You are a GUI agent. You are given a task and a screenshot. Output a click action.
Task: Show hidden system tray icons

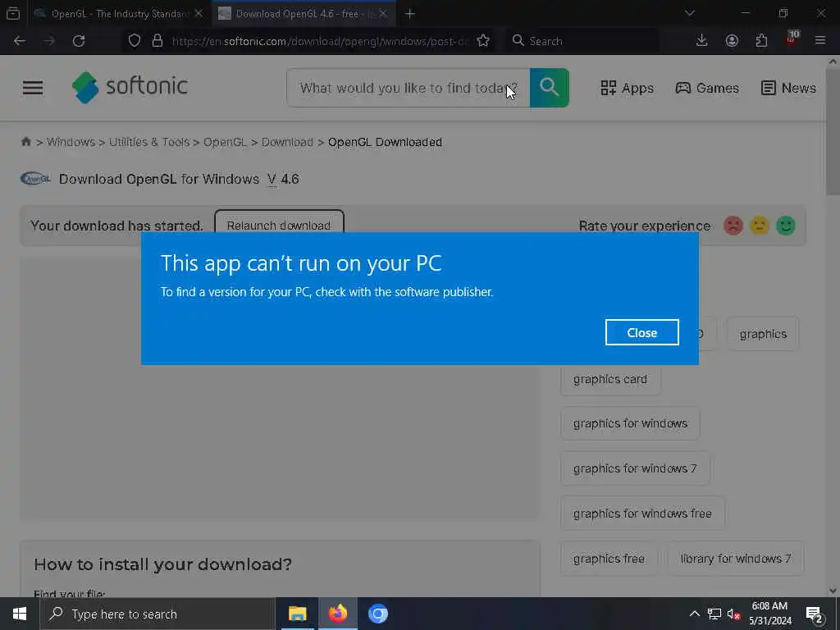[694, 614]
